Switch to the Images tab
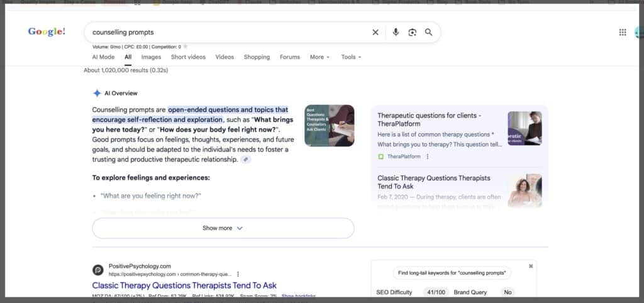 (x=151, y=57)
